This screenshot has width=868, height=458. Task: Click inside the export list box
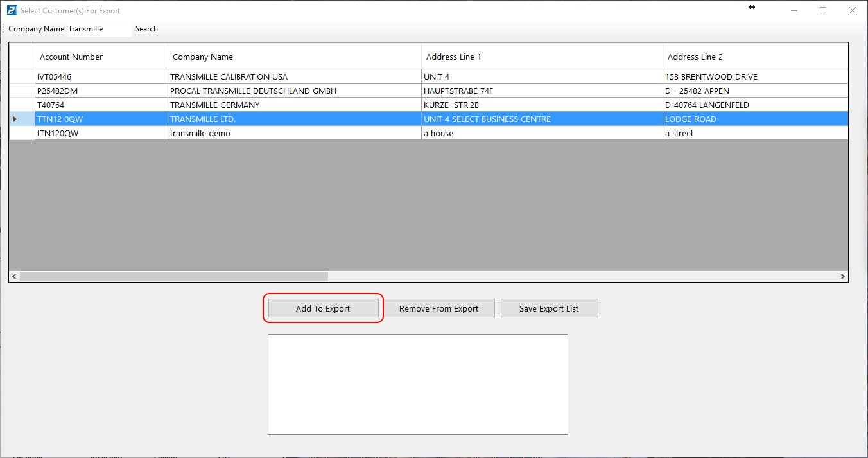point(418,384)
